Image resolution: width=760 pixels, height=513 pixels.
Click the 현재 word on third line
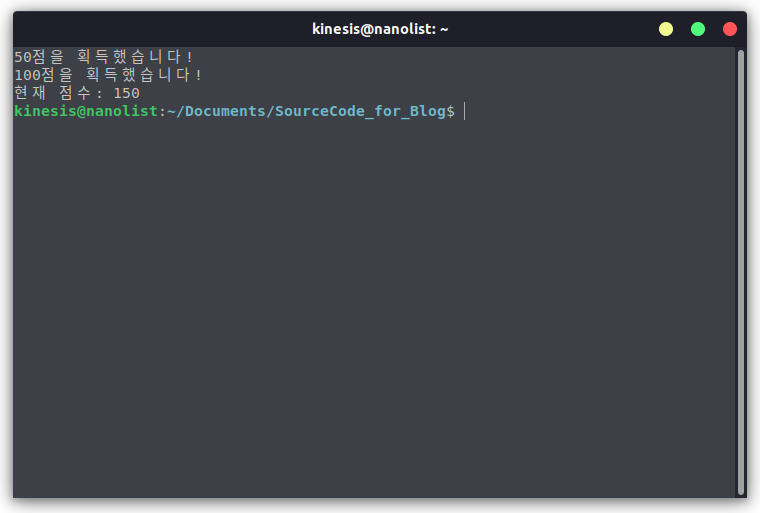(x=30, y=93)
